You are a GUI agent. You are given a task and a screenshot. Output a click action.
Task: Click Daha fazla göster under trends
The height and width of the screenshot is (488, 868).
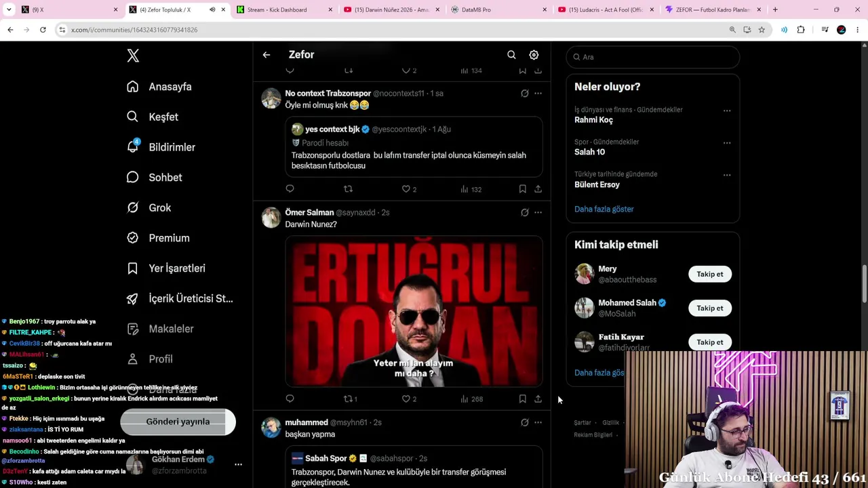click(x=604, y=209)
